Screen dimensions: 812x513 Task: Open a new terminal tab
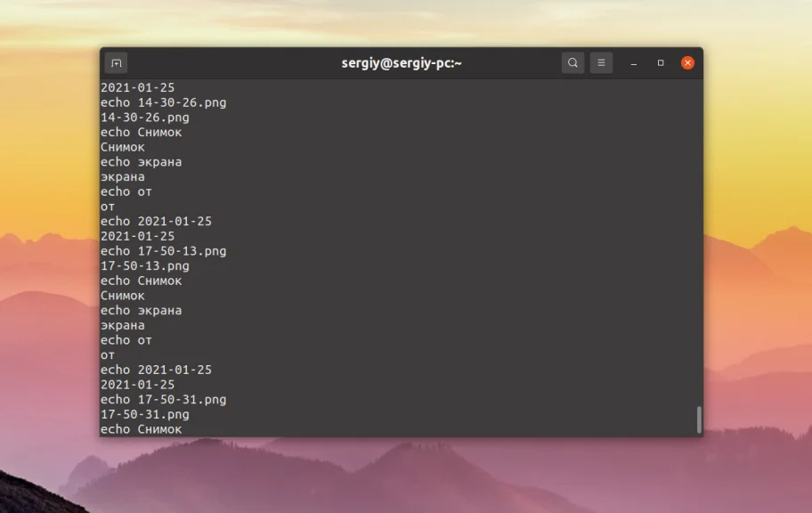point(115,62)
